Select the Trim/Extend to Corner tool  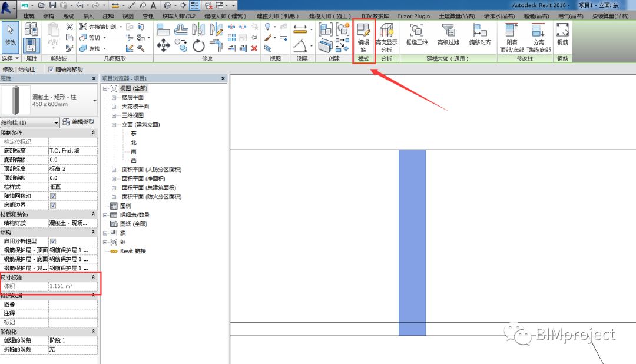click(216, 45)
